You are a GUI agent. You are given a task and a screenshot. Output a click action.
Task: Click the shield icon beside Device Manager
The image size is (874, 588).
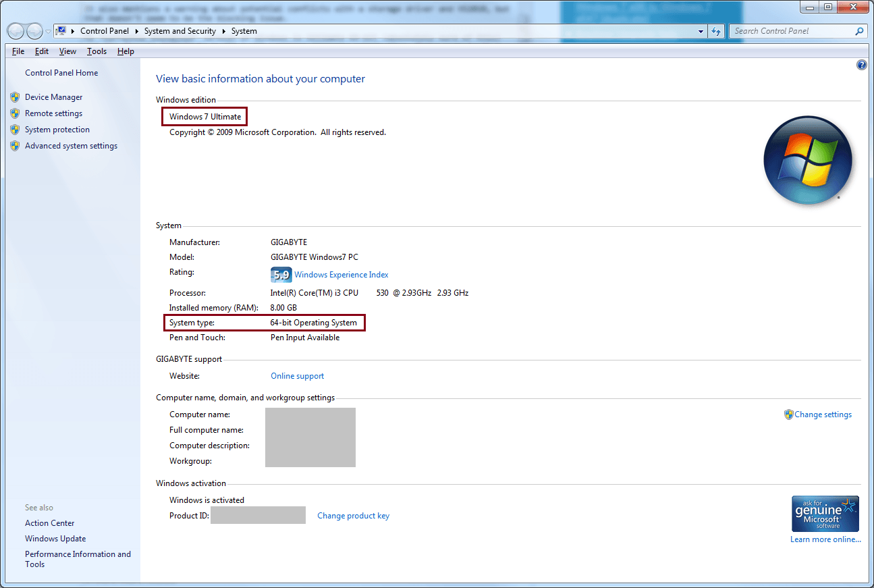pos(15,97)
